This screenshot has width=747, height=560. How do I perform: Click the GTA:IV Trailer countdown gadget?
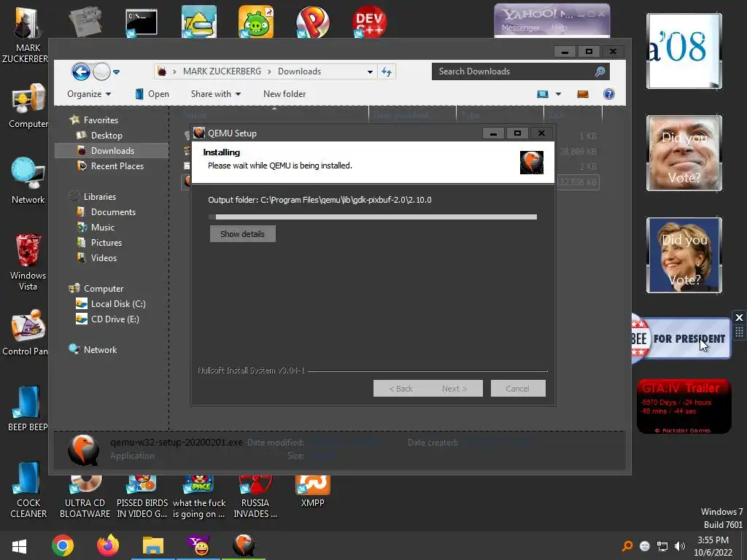[684, 406]
